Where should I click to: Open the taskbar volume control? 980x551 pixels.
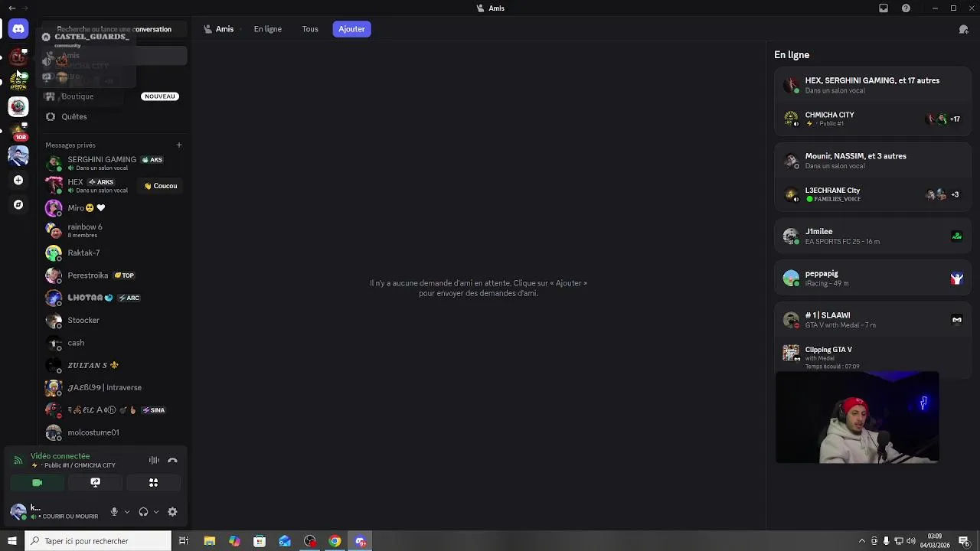click(x=911, y=541)
